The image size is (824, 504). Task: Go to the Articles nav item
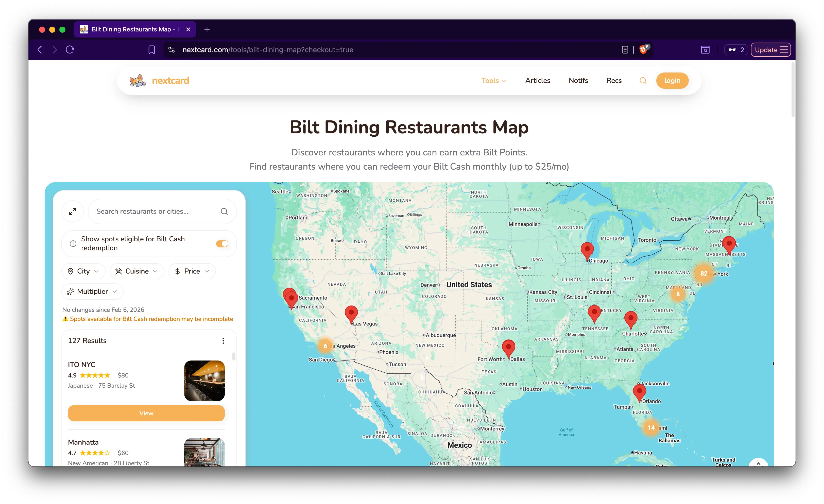pyautogui.click(x=537, y=81)
